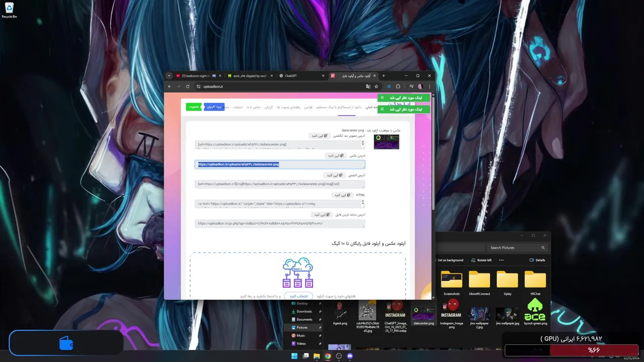644x362 pixels.
Task: Open a new Chrome tab
Action: [x=383, y=76]
